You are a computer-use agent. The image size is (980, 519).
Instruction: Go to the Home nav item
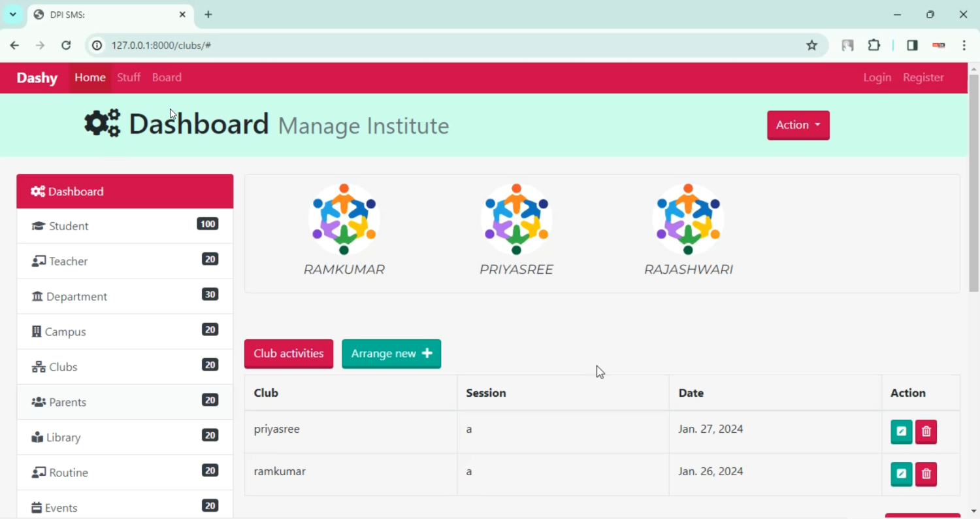pos(90,78)
